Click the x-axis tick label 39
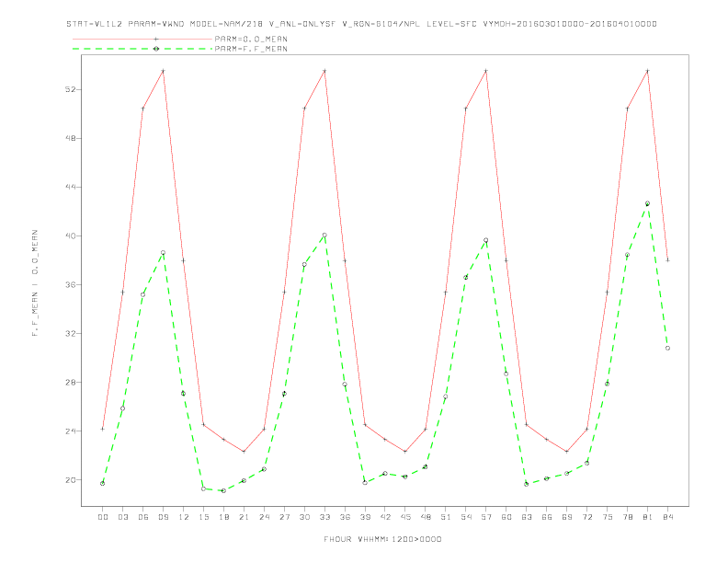This screenshot has width=728, height=563. coord(365,517)
